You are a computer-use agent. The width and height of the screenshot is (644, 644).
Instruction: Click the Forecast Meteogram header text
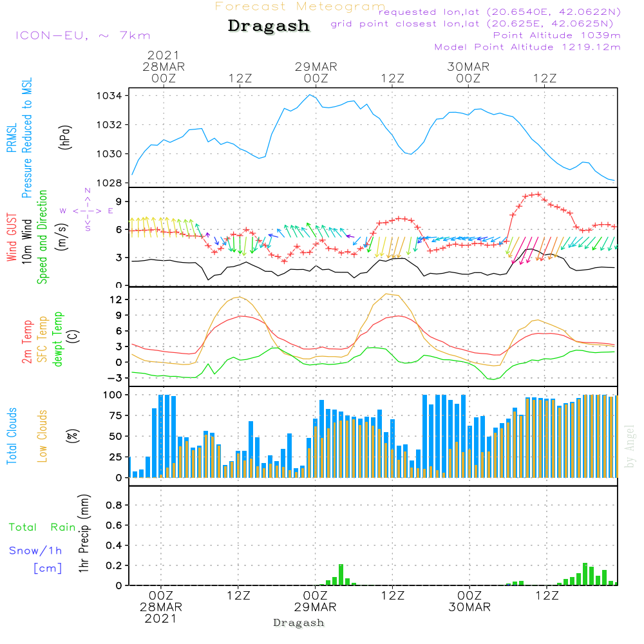pos(300,6)
